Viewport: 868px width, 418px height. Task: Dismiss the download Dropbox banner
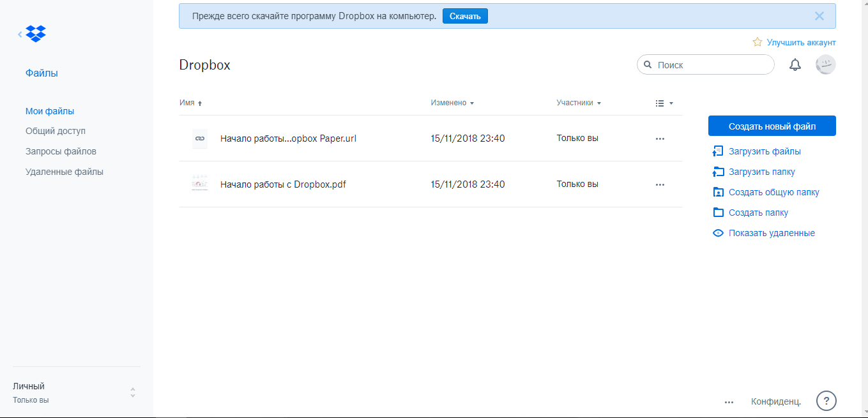(819, 17)
